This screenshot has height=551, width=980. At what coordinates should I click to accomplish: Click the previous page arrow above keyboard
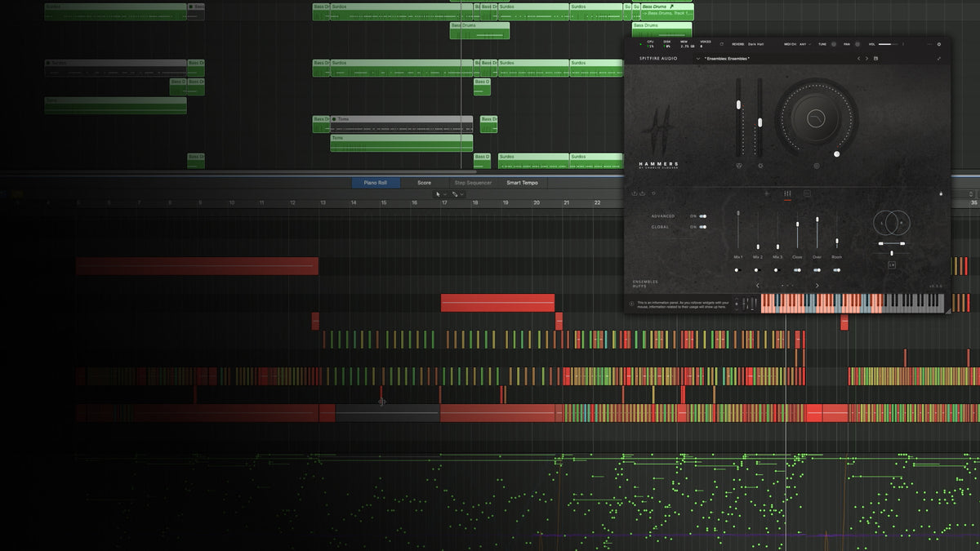click(x=757, y=286)
